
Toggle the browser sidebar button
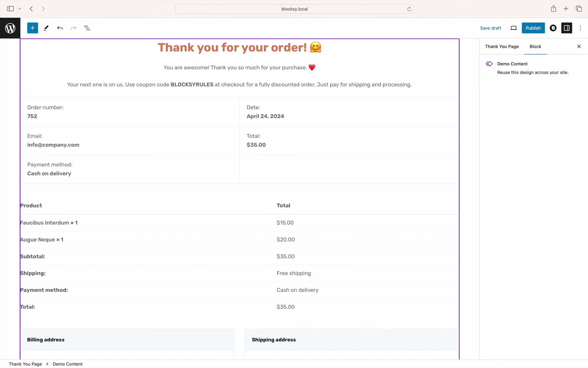(10, 9)
